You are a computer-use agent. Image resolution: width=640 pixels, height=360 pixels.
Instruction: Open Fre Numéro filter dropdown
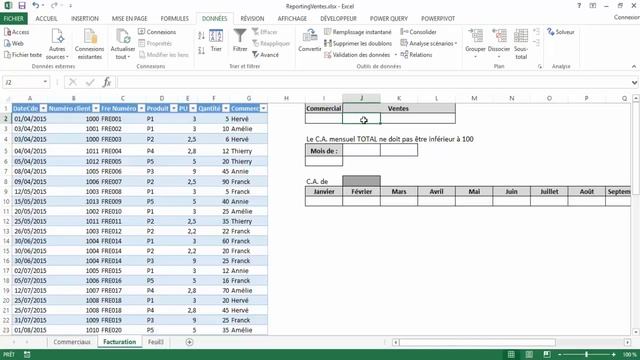[x=141, y=109]
